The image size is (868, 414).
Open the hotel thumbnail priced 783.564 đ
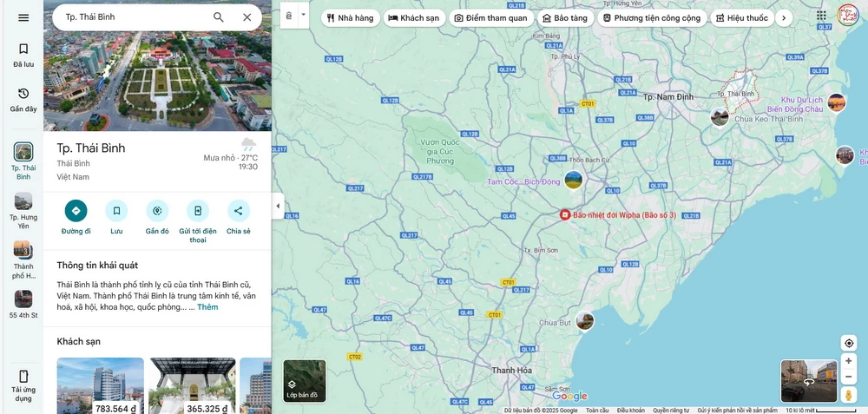pyautogui.click(x=100, y=385)
